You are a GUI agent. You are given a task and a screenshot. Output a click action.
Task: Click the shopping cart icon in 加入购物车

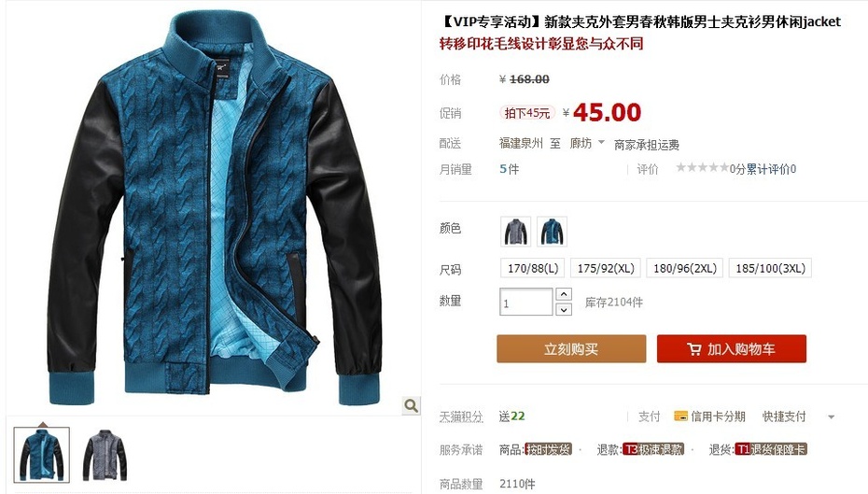coord(693,349)
